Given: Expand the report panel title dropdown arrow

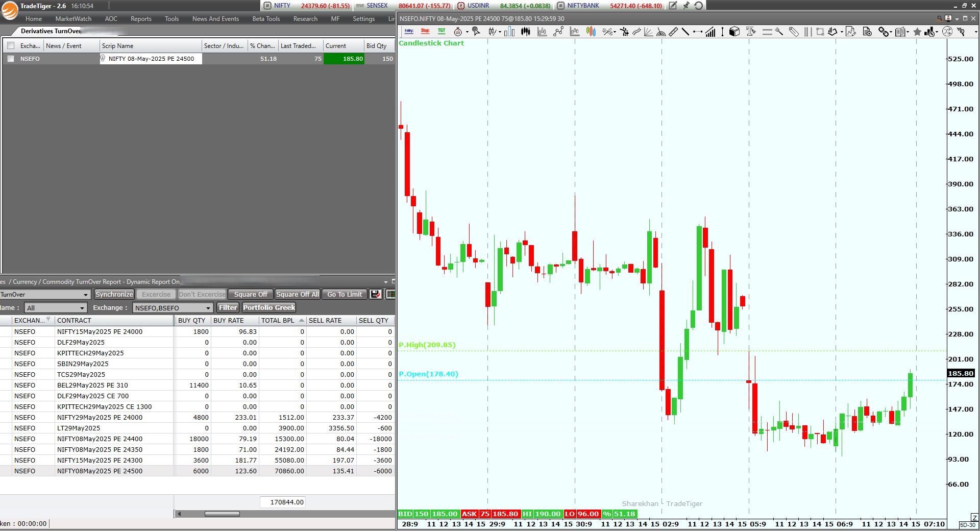Looking at the screenshot, I should 386,282.
